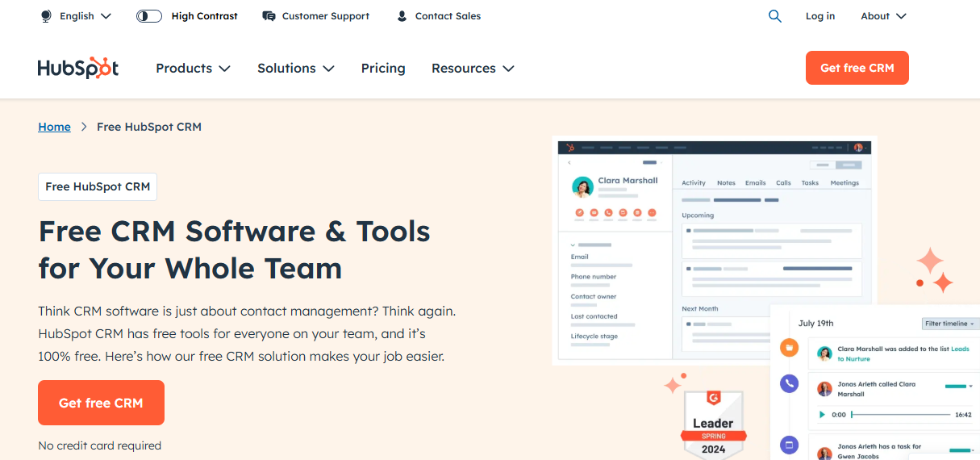The width and height of the screenshot is (980, 460).
Task: Click the globe language icon
Action: 46,16
